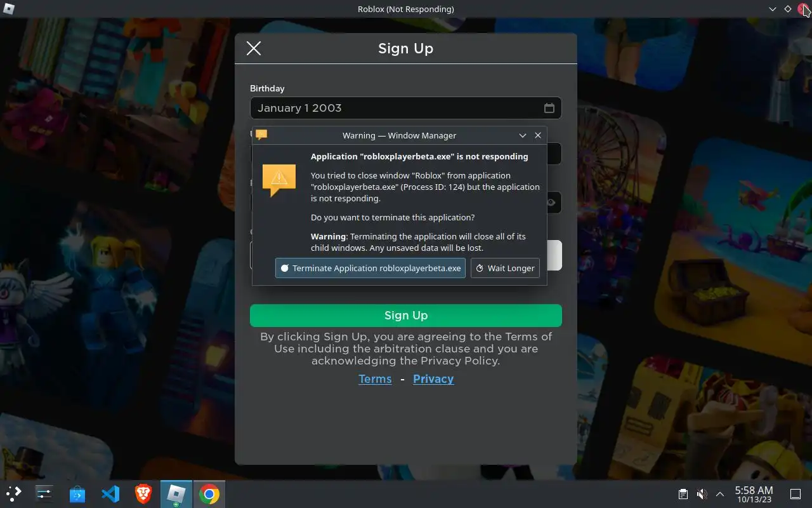Close the Sign Up panel with X

(x=254, y=48)
